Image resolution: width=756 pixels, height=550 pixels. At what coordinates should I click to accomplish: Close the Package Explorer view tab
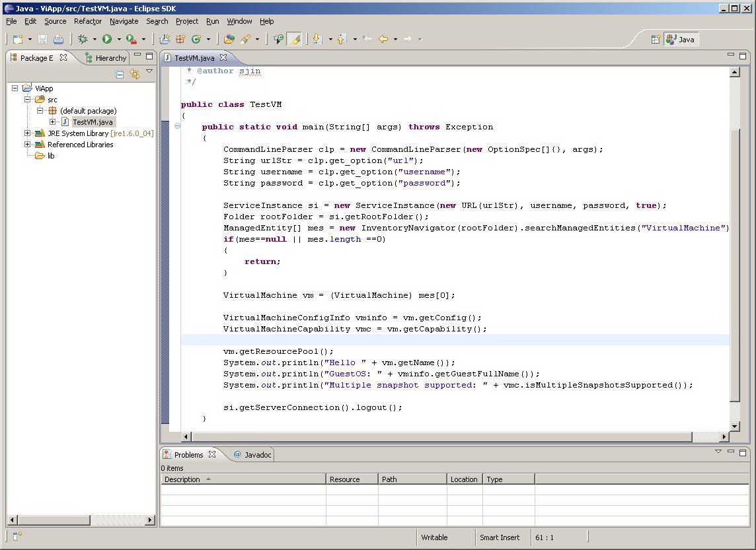coord(63,57)
